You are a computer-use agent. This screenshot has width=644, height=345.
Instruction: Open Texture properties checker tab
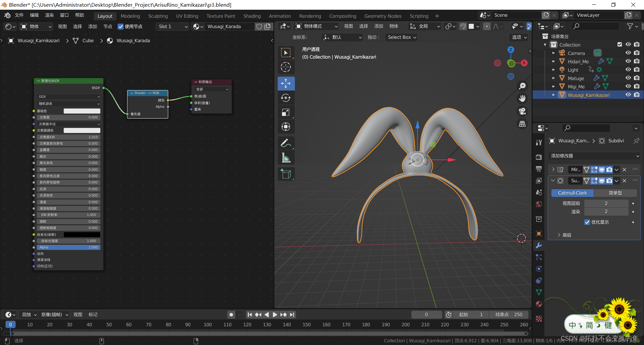click(539, 319)
